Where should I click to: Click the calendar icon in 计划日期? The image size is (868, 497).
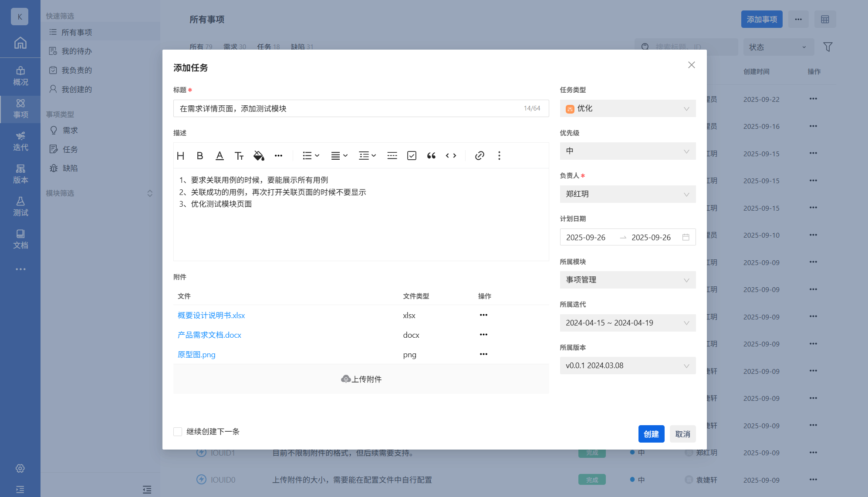pyautogui.click(x=686, y=237)
